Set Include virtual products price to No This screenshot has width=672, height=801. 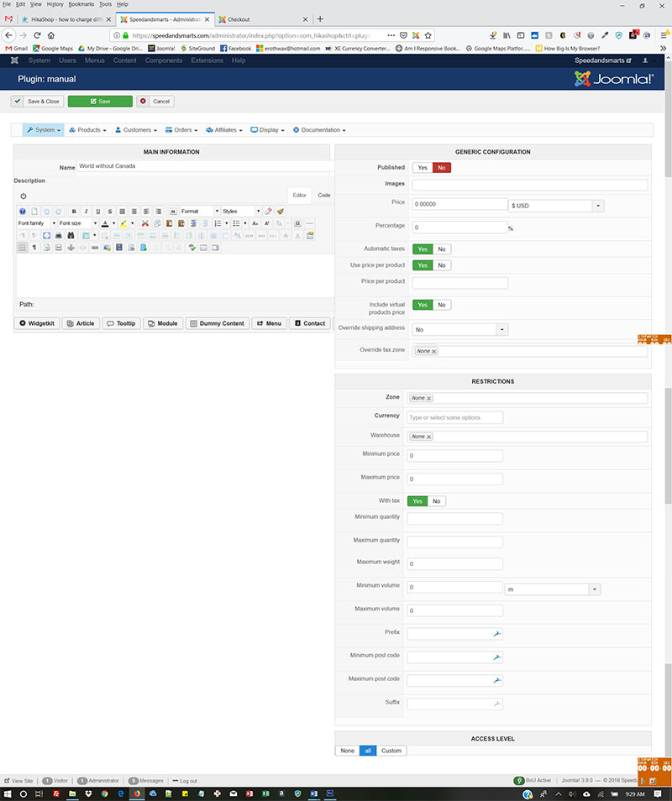(442, 305)
